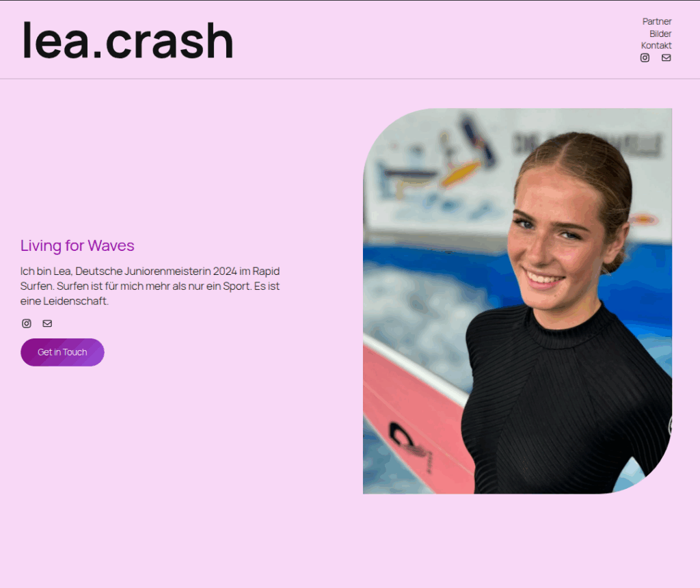
Task: Click the lea.crash site logo
Action: click(x=128, y=40)
